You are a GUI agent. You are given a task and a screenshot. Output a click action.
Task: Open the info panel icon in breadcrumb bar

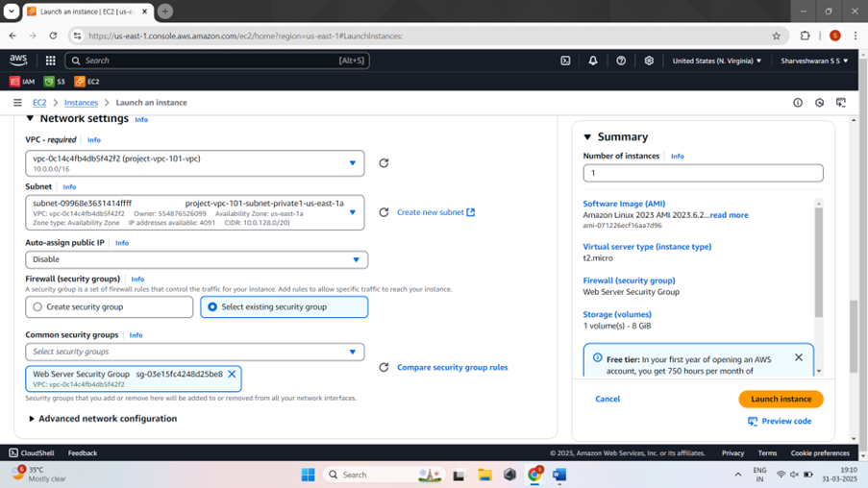(x=798, y=103)
